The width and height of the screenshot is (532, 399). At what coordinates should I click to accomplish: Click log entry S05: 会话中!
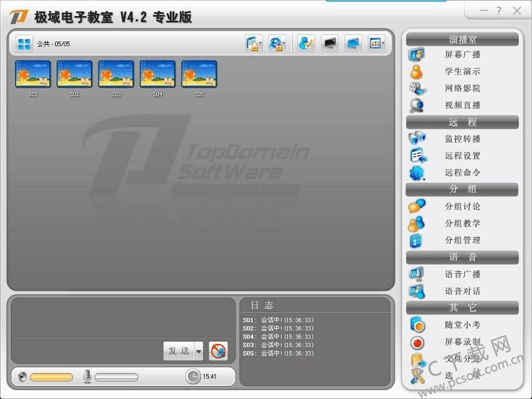tap(278, 353)
